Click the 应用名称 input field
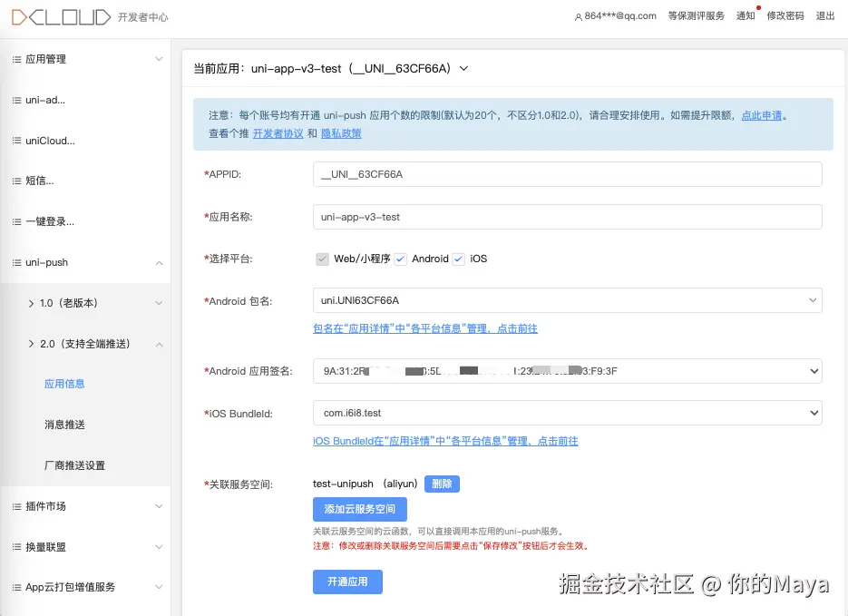 click(568, 217)
